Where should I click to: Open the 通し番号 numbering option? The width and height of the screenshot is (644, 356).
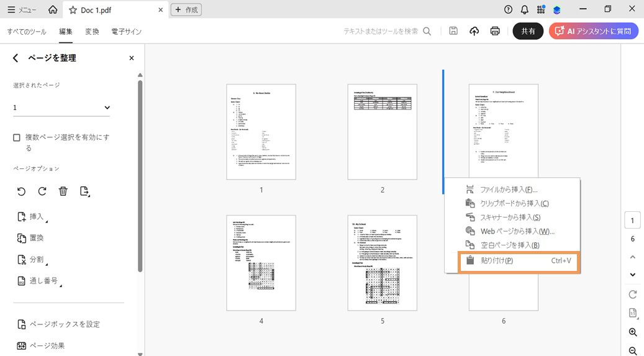39,281
